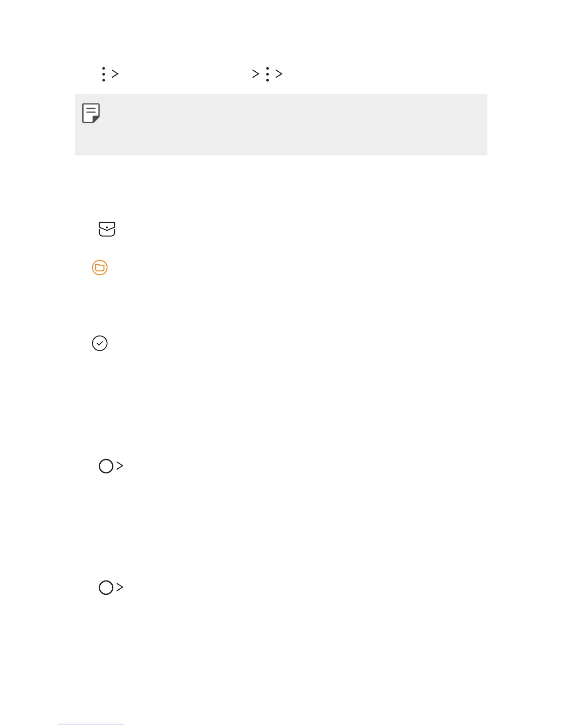Open the orange circled folder icon
The height and width of the screenshot is (728, 563).
[100, 267]
